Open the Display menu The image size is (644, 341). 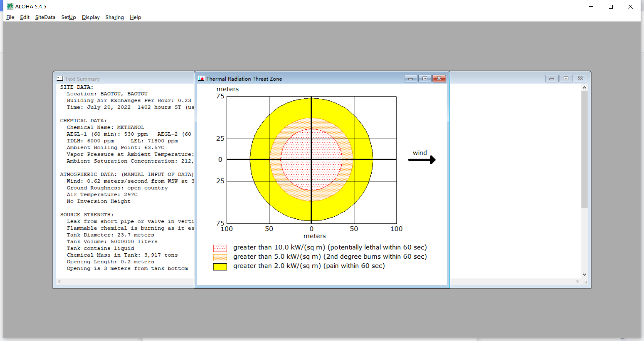point(91,17)
